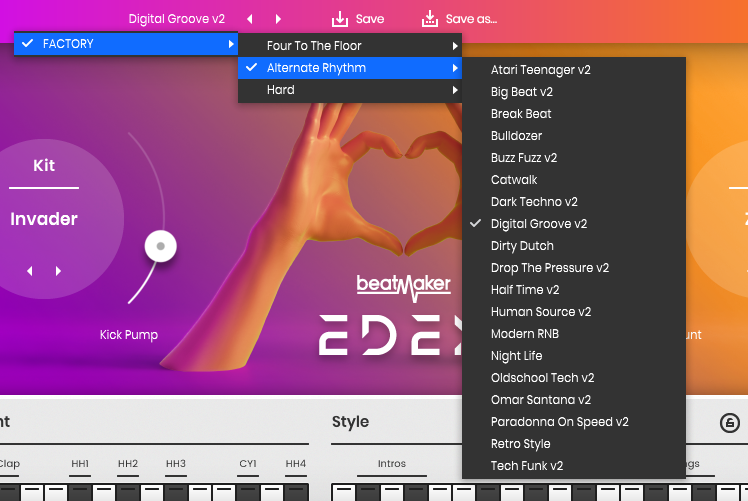Choose Human Source v2 preset
Image resolution: width=748 pixels, height=501 pixels.
[x=574, y=312]
